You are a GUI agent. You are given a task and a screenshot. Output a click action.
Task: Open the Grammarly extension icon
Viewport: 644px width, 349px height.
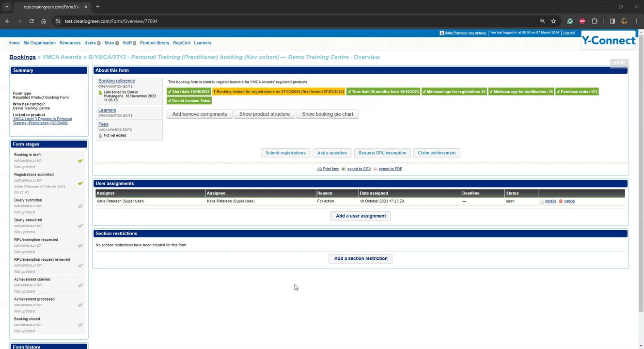[570, 21]
